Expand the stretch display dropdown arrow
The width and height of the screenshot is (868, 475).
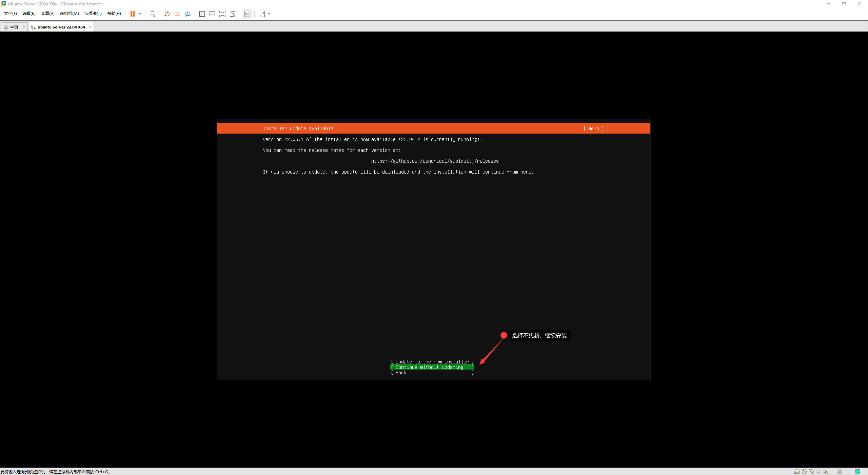[269, 14]
